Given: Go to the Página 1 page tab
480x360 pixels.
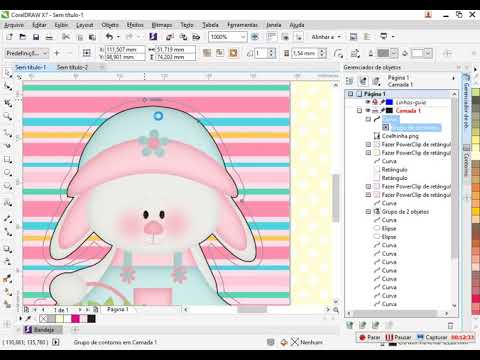Looking at the screenshot, I should coord(117,310).
